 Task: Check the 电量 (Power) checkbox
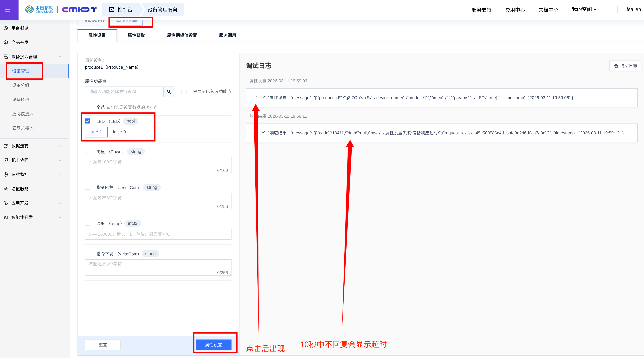point(88,151)
